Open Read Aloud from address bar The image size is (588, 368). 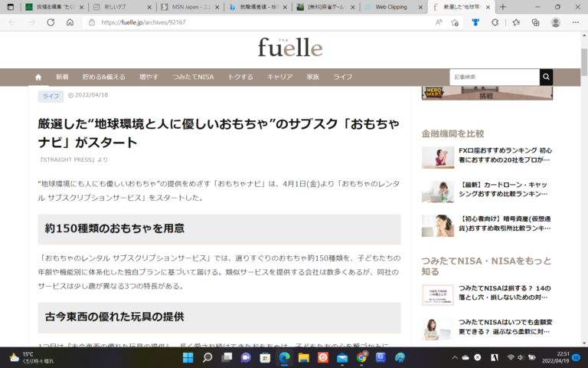tap(439, 22)
